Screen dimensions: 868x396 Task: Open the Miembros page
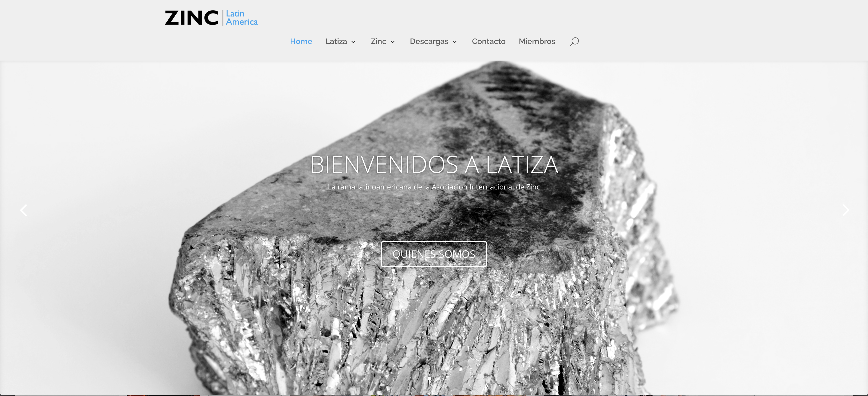(537, 41)
